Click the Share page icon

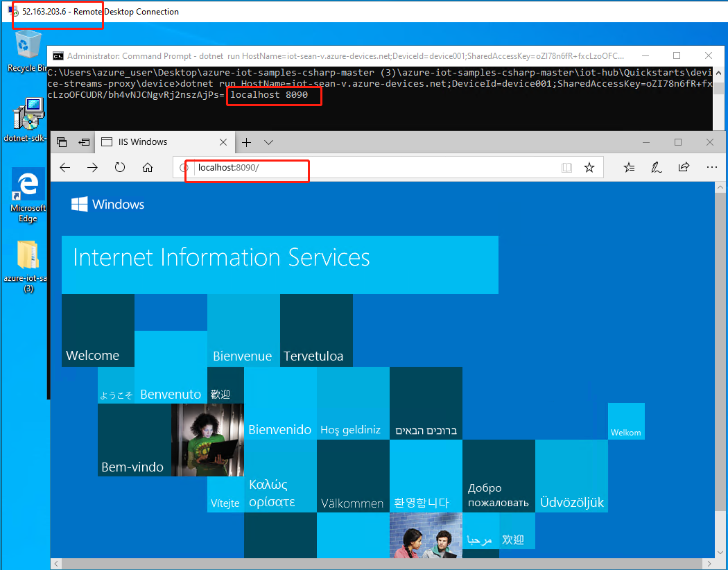(x=684, y=168)
